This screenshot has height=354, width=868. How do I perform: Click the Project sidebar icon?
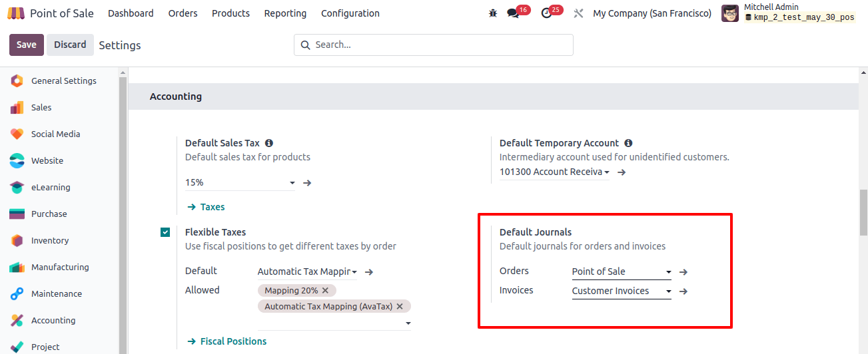(17, 347)
